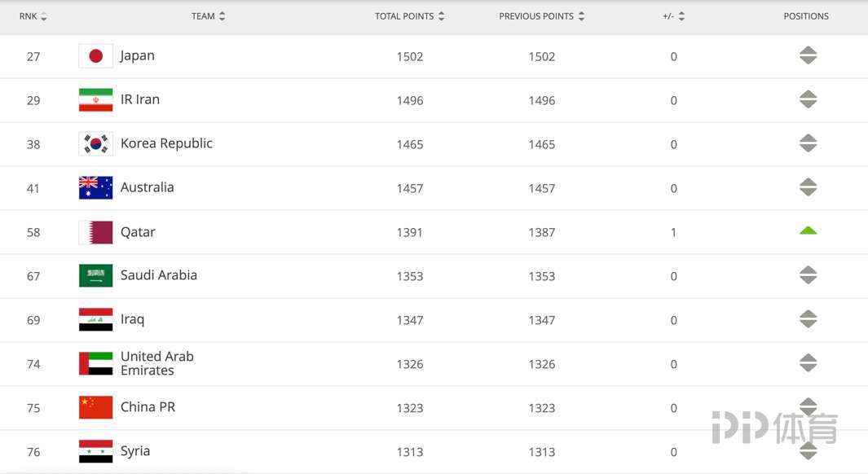Click the Saudi Arabia flag icon
Image resolution: width=868 pixels, height=474 pixels.
click(96, 275)
